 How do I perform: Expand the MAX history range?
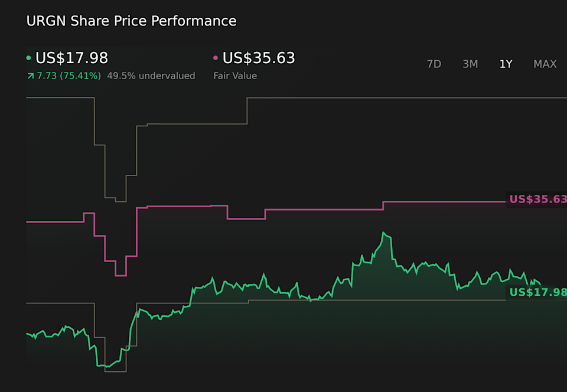click(x=545, y=64)
